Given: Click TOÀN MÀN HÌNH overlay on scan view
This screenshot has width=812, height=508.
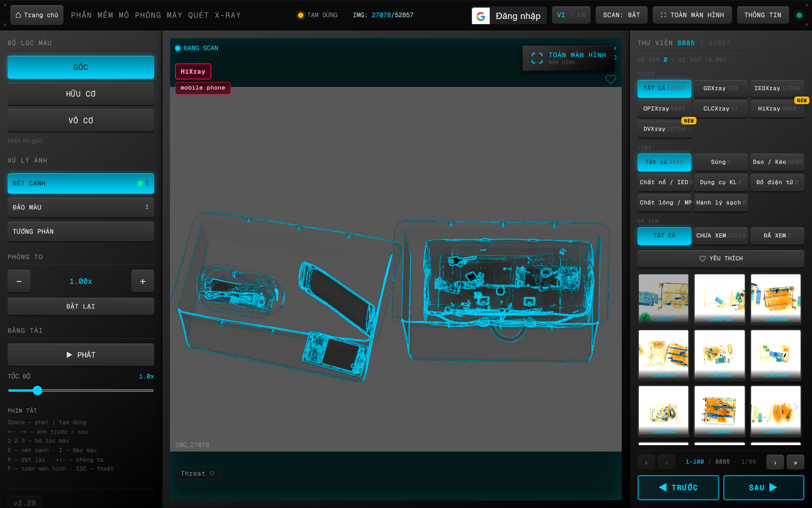Looking at the screenshot, I should point(568,58).
